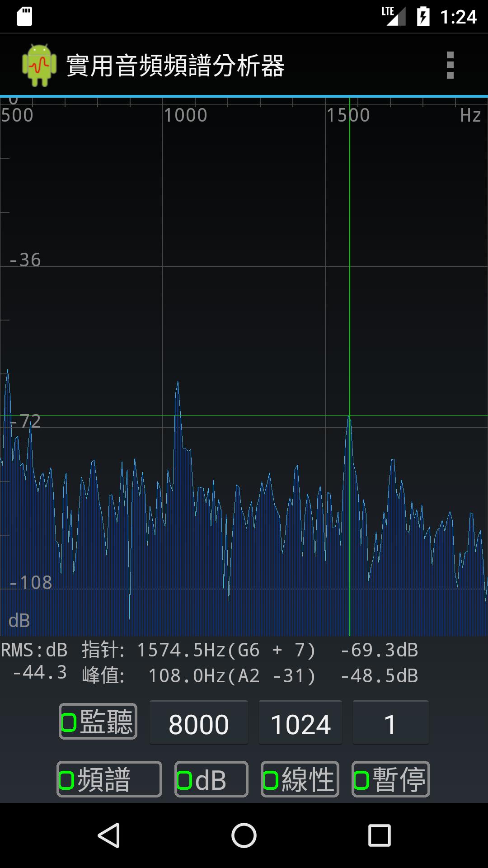Click the cursor level -69.3dB
This screenshot has height=868, width=488.
[x=380, y=650]
